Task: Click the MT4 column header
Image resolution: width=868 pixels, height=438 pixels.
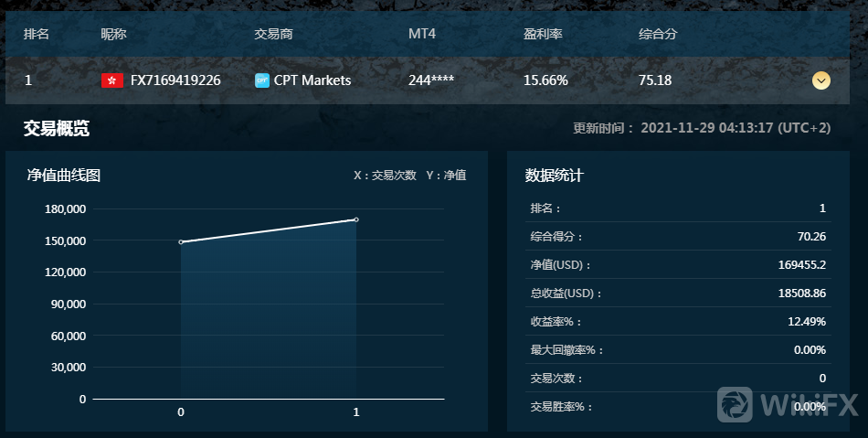Action: [422, 34]
